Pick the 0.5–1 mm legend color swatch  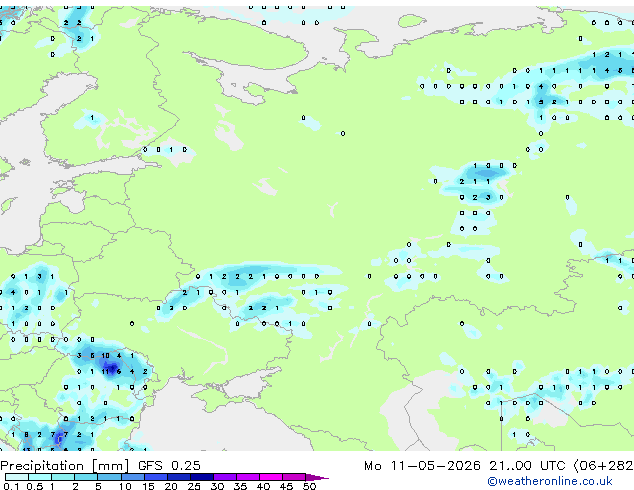pyautogui.click(x=40, y=477)
